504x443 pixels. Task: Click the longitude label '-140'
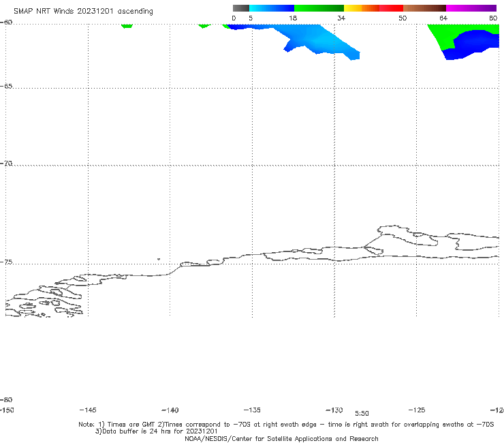click(x=170, y=410)
